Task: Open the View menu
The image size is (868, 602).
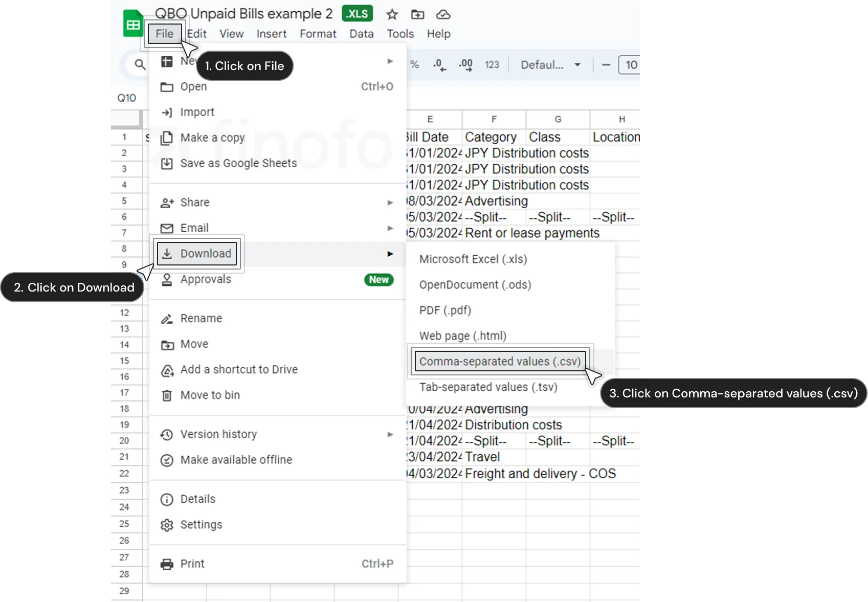Action: pyautogui.click(x=232, y=34)
